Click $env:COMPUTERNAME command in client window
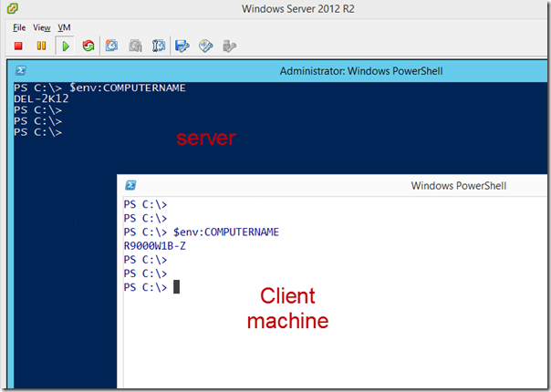 pyautogui.click(x=226, y=232)
